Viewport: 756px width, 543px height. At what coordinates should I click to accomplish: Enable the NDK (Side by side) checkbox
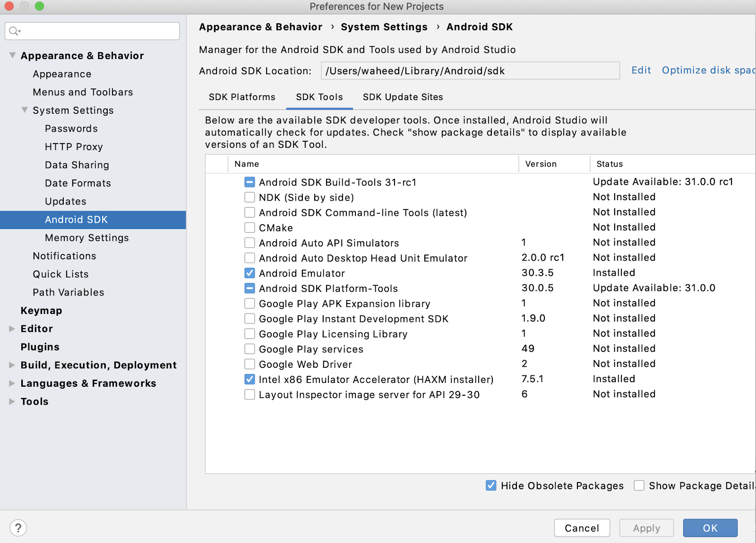click(x=249, y=197)
